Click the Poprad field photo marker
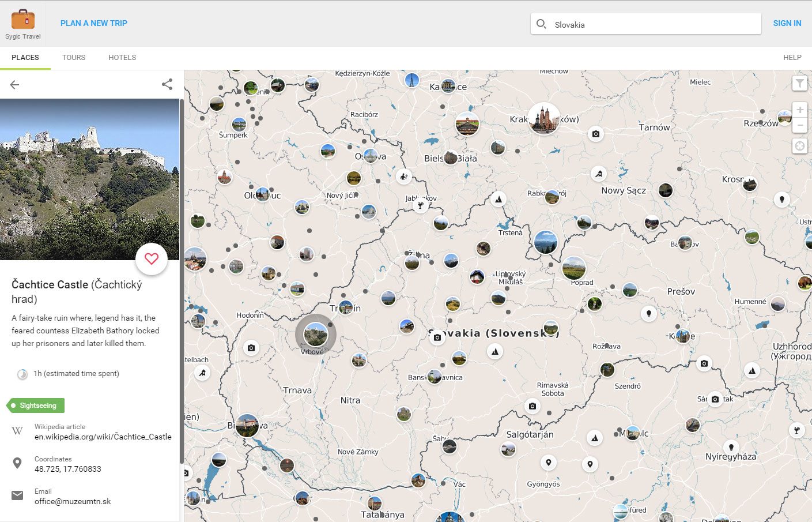 (574, 268)
